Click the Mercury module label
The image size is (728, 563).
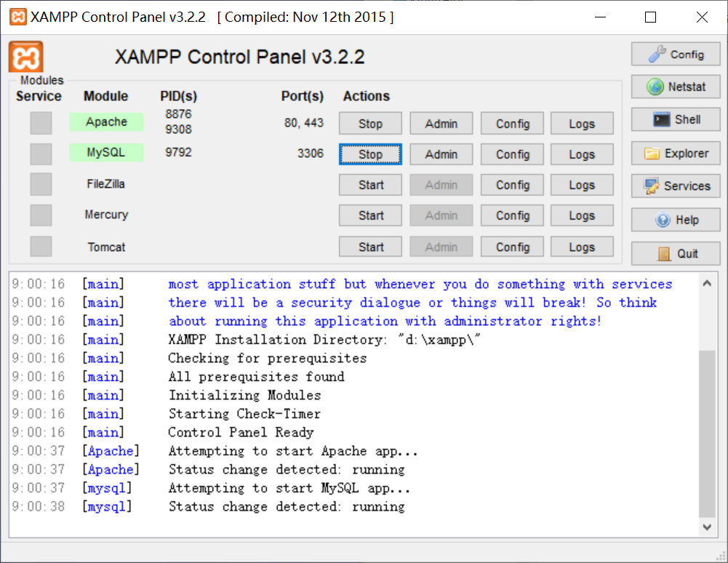point(106,215)
